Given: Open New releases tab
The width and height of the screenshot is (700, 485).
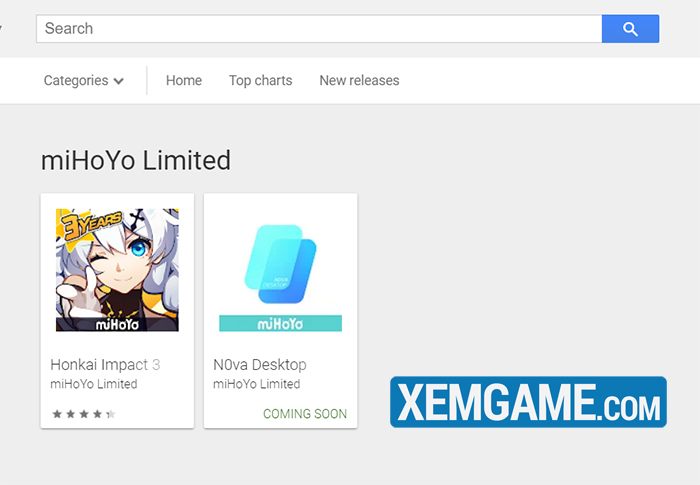Looking at the screenshot, I should tap(359, 80).
